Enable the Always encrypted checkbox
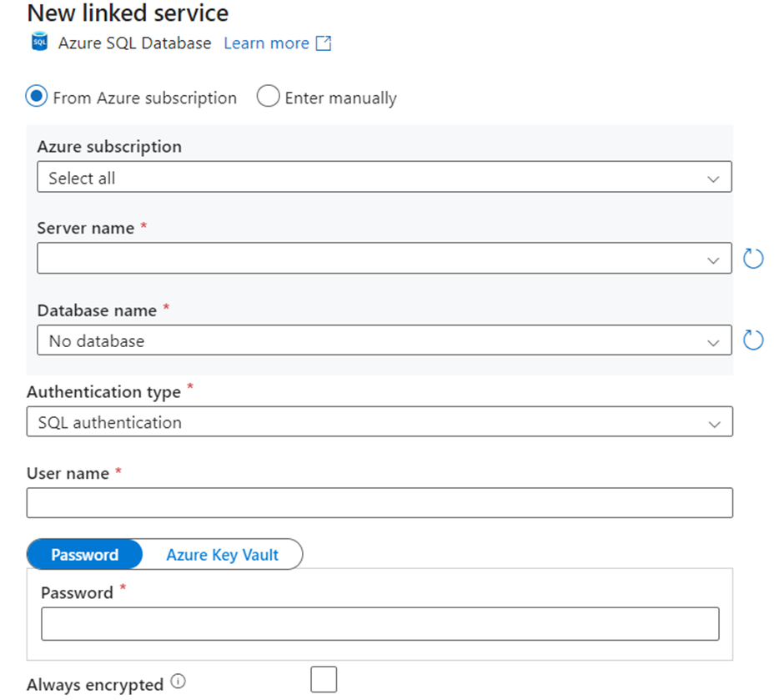 (324, 679)
